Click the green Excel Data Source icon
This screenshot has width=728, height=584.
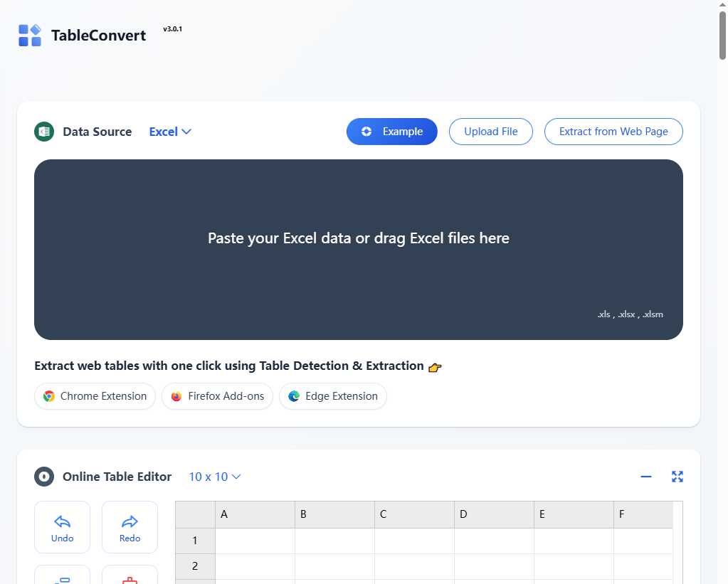click(x=43, y=132)
